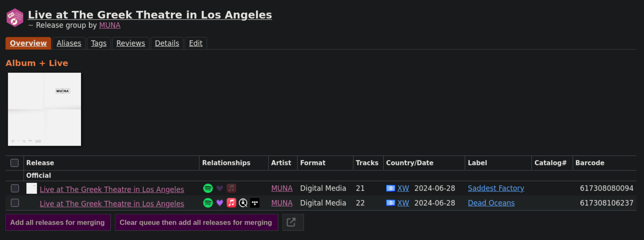Click the Tidal icon in the second release row

(x=255, y=203)
